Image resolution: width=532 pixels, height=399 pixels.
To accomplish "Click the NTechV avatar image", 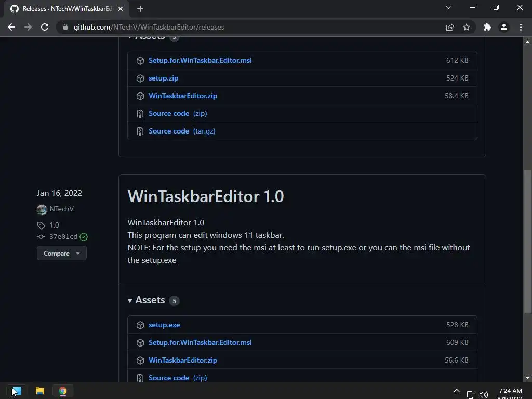I will click(42, 209).
